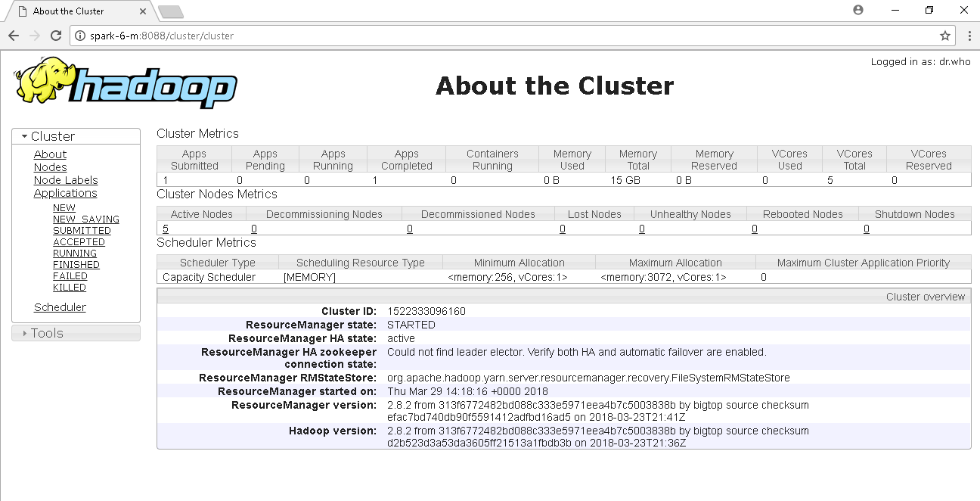Screen dimensions: 980x501
Task: Click the Lost Nodes count link
Action: click(563, 229)
